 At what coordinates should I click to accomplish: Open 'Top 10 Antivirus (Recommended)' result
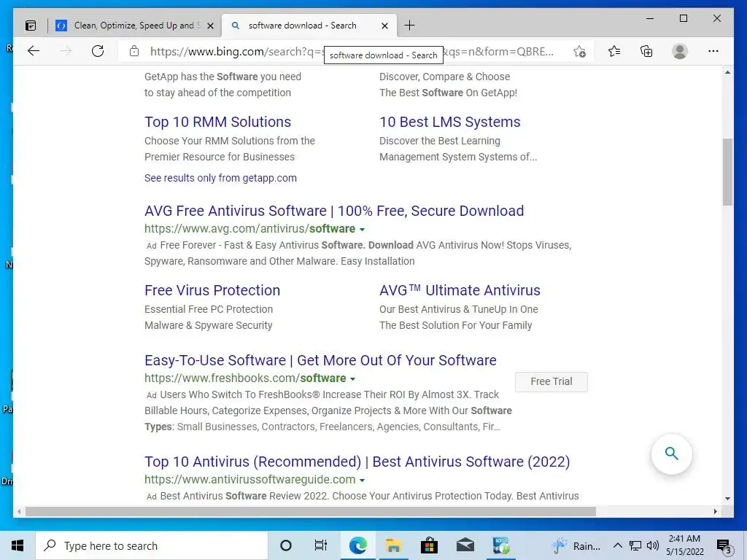(357, 462)
